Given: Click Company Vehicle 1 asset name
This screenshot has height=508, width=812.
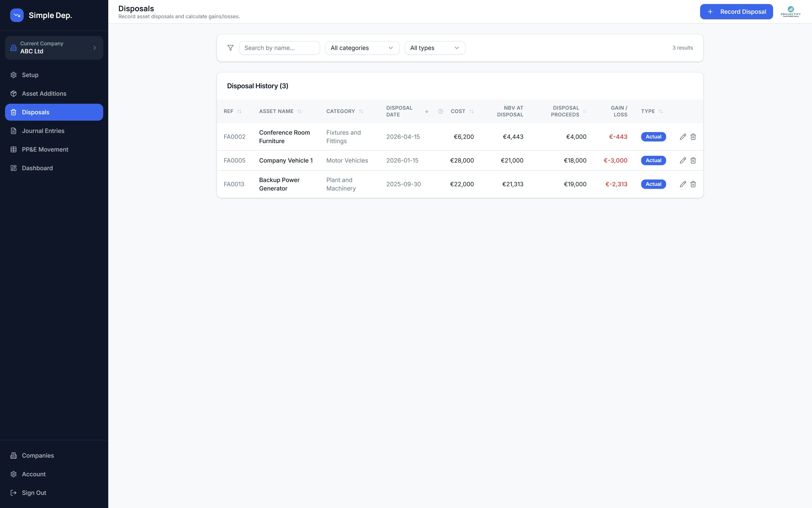Looking at the screenshot, I should pos(285,160).
